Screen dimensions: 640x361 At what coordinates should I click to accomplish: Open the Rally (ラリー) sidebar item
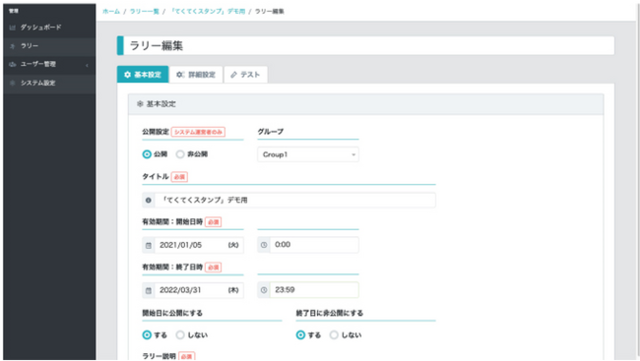(49, 46)
